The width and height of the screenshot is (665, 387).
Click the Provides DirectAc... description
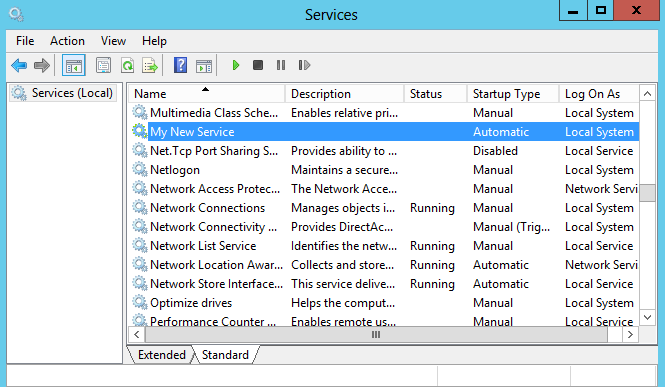click(x=342, y=227)
